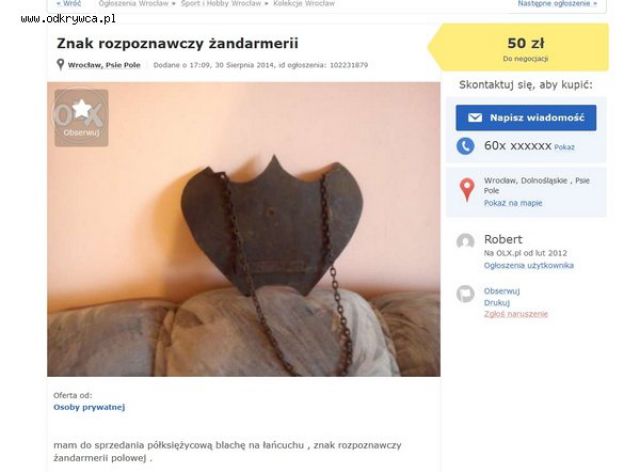Screen dimensions: 640x472
Task: Go to Następne ogłoszenie
Action: (557, 3)
